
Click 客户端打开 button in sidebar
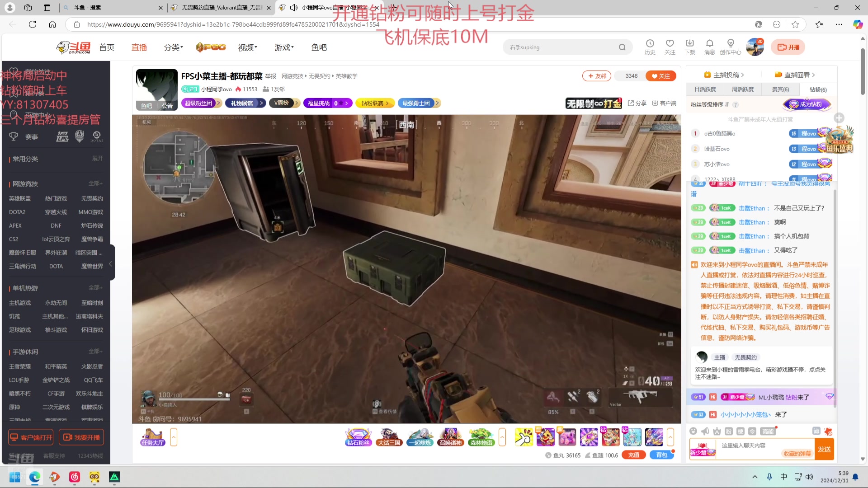[31, 437]
